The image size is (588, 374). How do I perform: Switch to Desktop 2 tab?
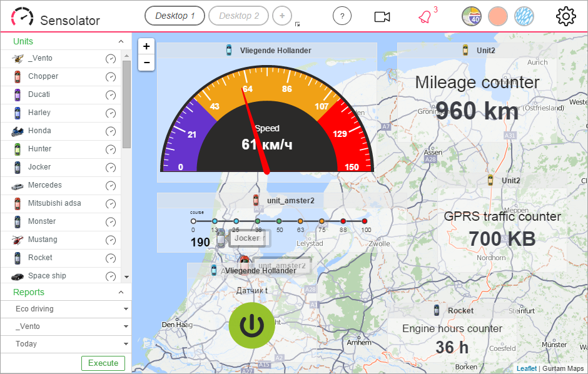[x=238, y=16]
